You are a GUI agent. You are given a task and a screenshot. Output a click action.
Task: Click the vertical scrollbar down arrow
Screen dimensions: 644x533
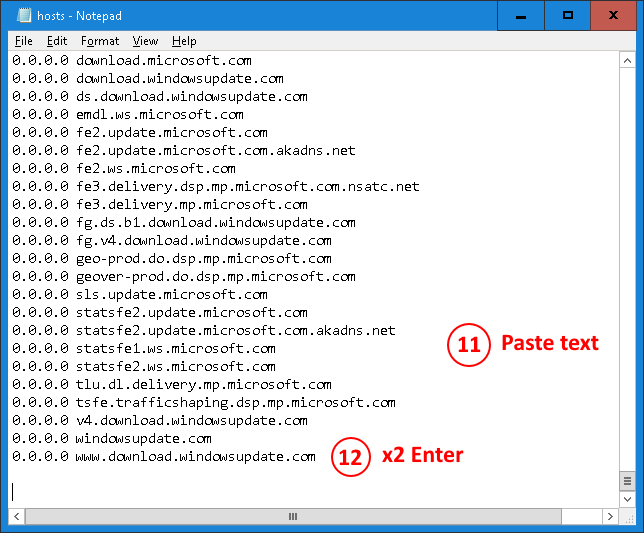(627, 499)
